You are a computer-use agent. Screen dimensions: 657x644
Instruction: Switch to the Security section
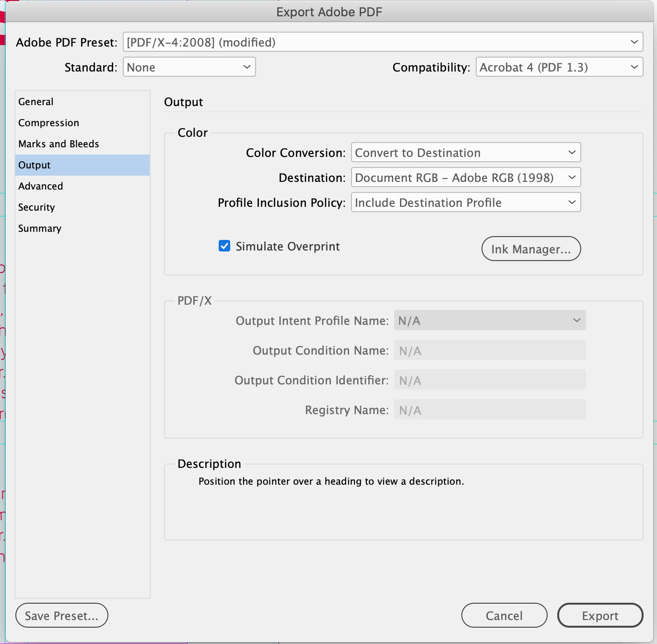pos(82,207)
